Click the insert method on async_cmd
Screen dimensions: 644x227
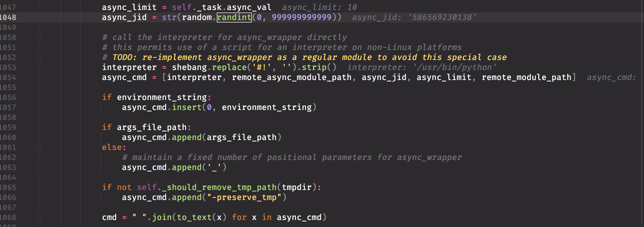[187, 107]
